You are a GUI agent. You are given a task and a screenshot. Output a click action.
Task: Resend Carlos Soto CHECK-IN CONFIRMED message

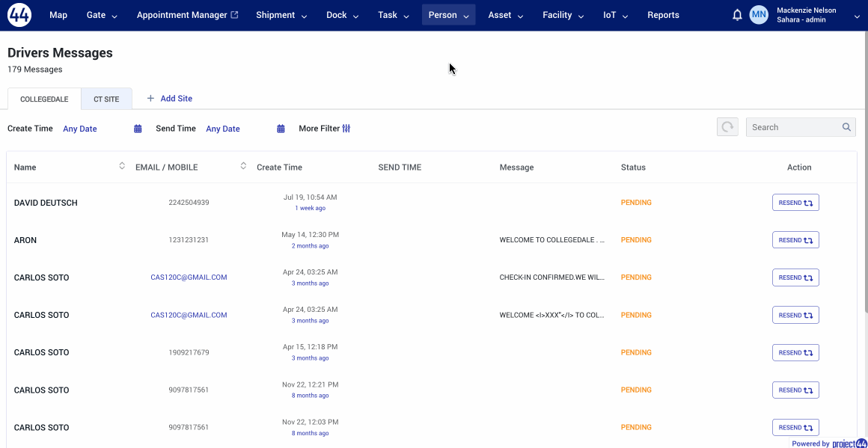[x=795, y=277]
